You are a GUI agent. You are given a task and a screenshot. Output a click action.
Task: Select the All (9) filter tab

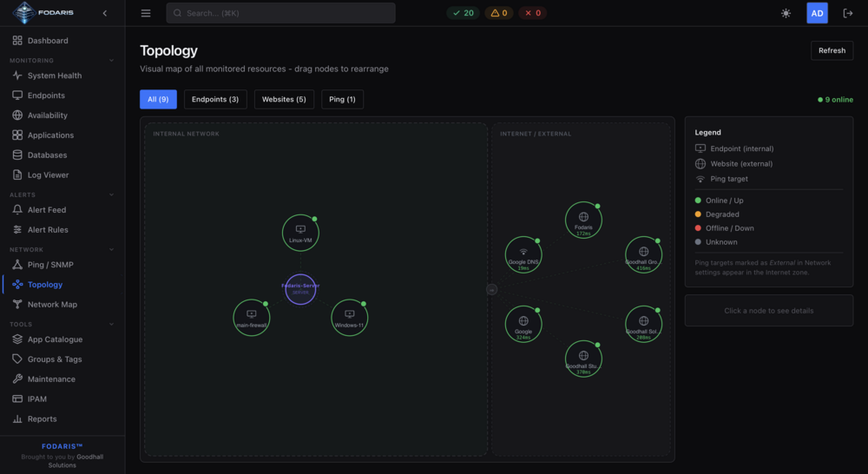158,99
